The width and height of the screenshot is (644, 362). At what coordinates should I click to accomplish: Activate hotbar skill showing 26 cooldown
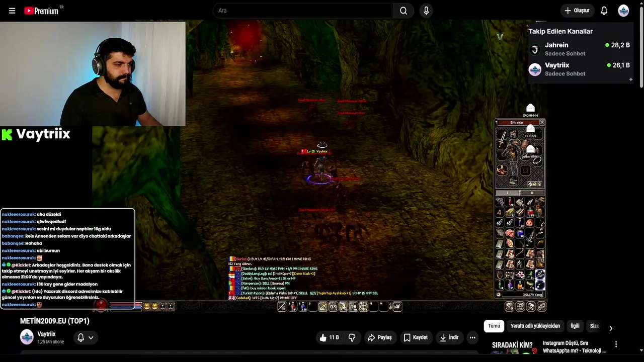tap(353, 307)
